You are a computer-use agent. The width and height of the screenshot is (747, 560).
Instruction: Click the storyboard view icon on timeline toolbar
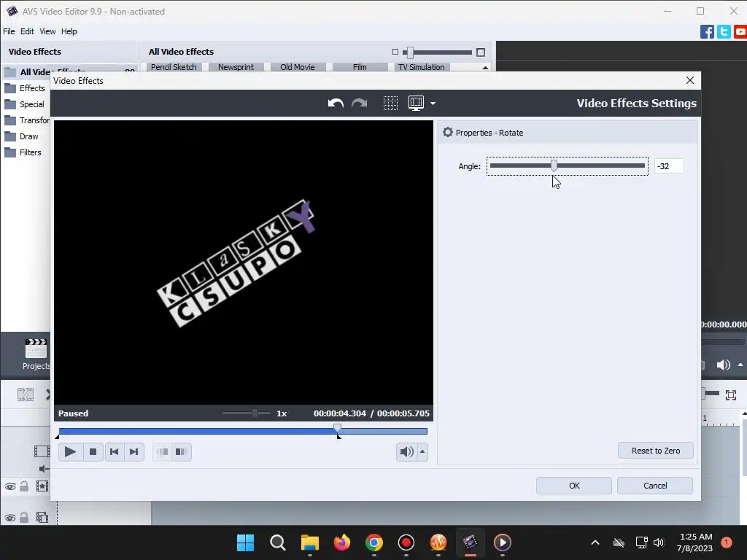coord(26,394)
